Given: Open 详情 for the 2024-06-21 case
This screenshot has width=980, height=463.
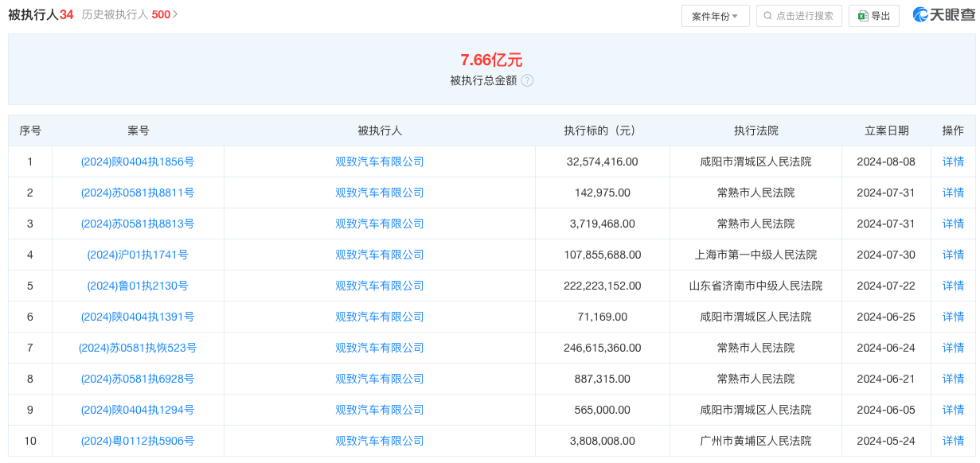Looking at the screenshot, I should point(953,379).
